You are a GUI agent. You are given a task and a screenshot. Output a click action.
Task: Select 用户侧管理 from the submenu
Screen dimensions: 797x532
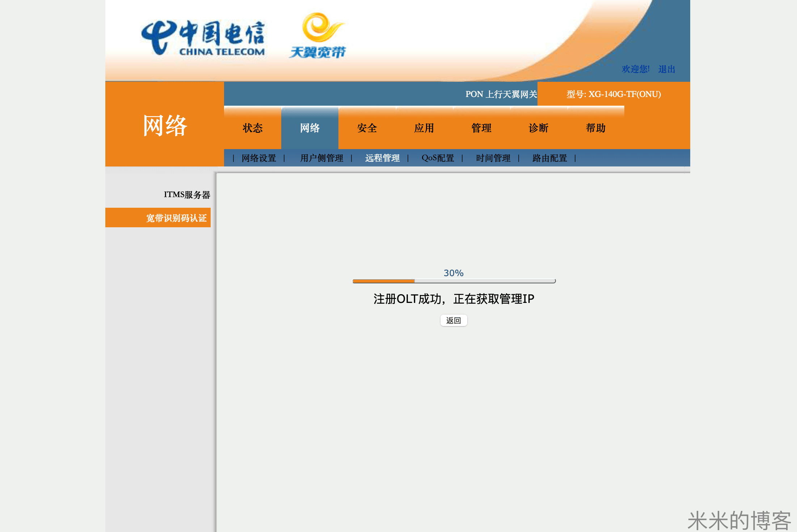[321, 158]
